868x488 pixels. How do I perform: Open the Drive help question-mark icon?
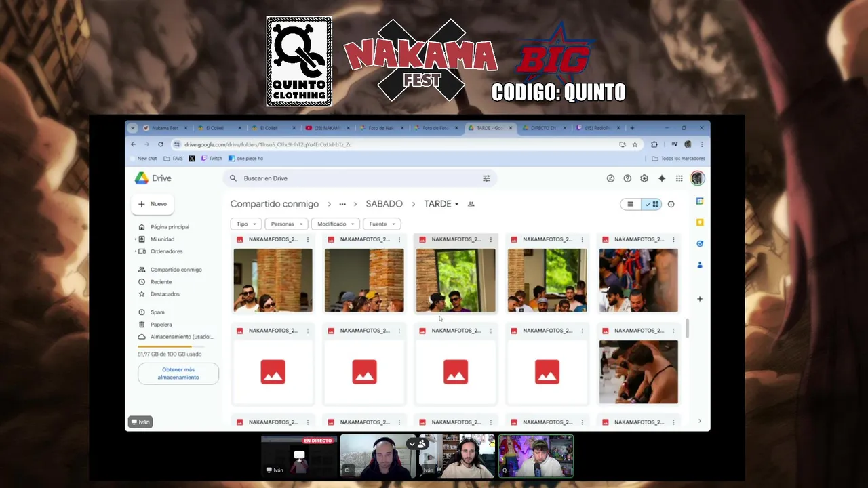click(627, 178)
